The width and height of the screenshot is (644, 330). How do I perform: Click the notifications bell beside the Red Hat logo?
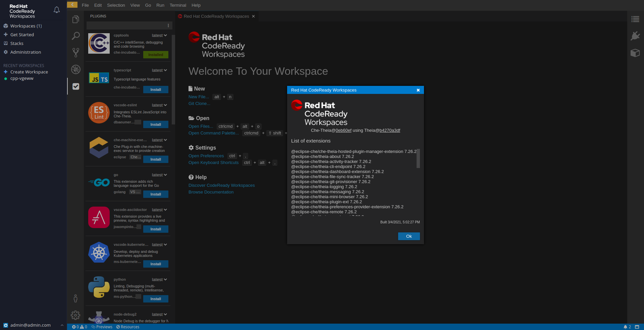pos(57,10)
